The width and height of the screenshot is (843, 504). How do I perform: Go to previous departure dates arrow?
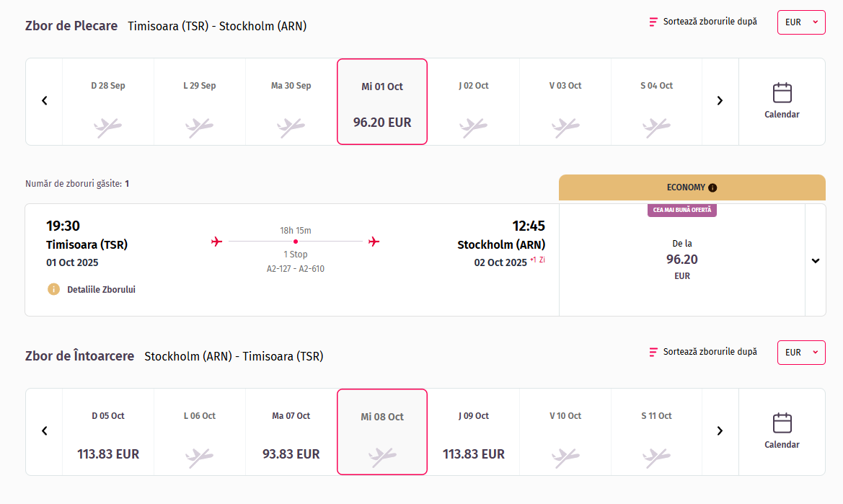[44, 101]
